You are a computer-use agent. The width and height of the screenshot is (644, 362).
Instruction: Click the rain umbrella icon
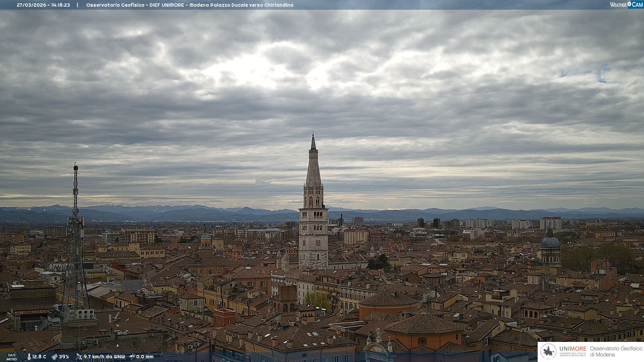click(x=132, y=357)
